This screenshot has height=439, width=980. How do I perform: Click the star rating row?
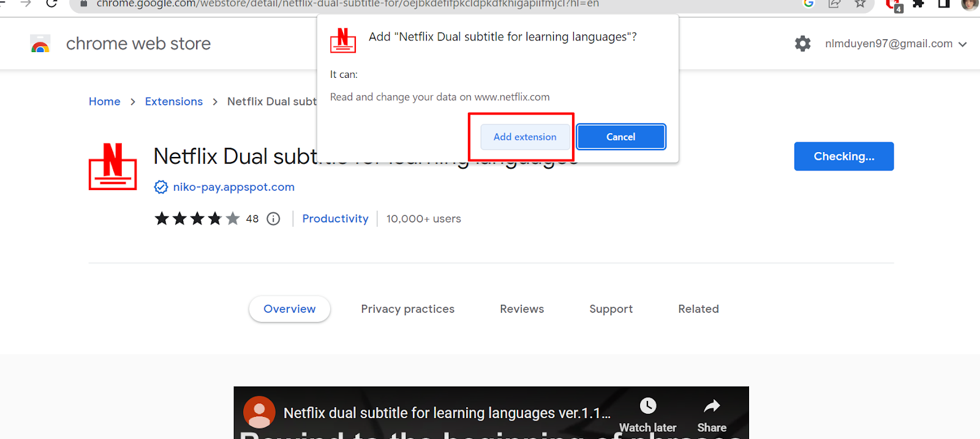click(x=197, y=219)
